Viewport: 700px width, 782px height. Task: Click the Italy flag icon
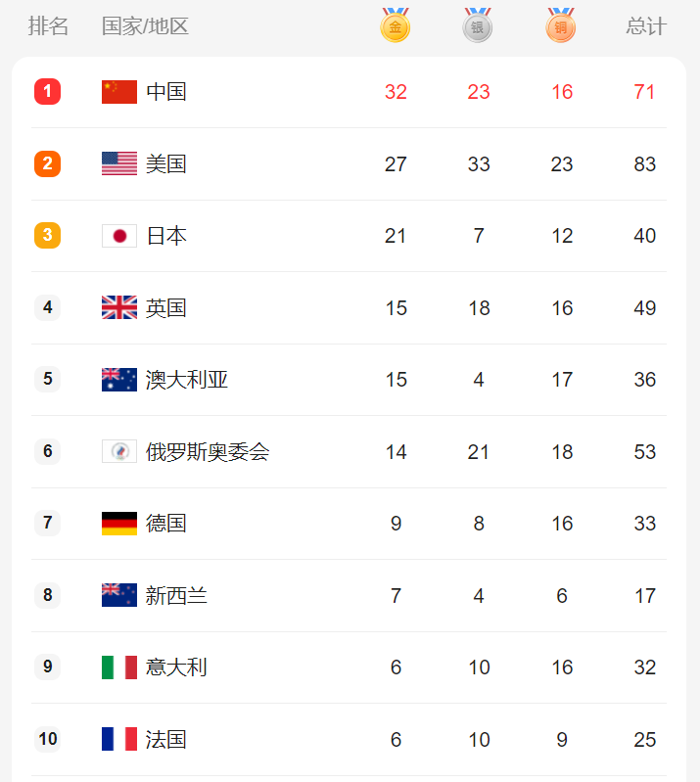point(119,667)
